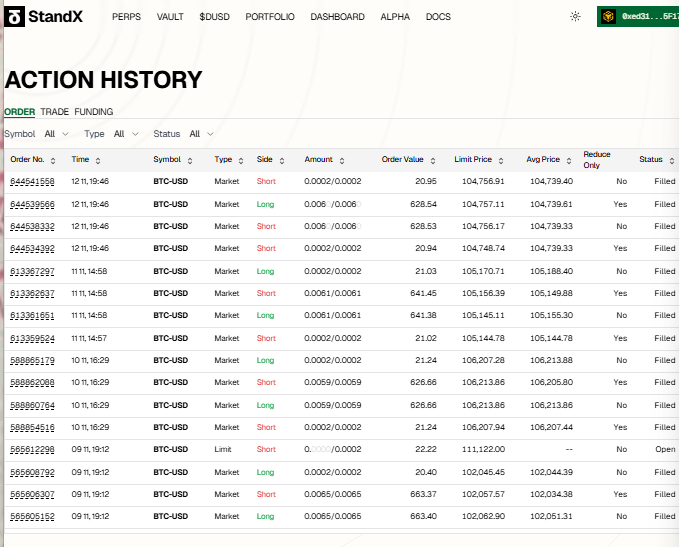Open order number 644541558

(32, 181)
